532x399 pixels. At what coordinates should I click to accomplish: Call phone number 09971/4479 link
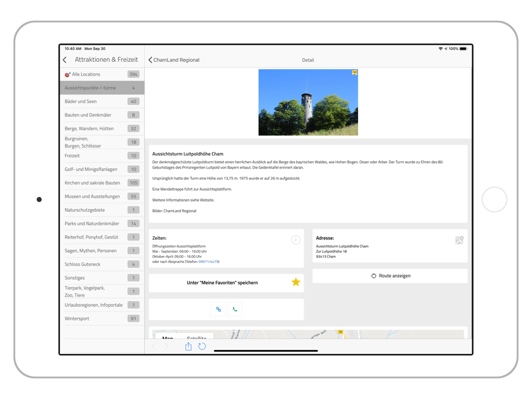click(x=209, y=262)
